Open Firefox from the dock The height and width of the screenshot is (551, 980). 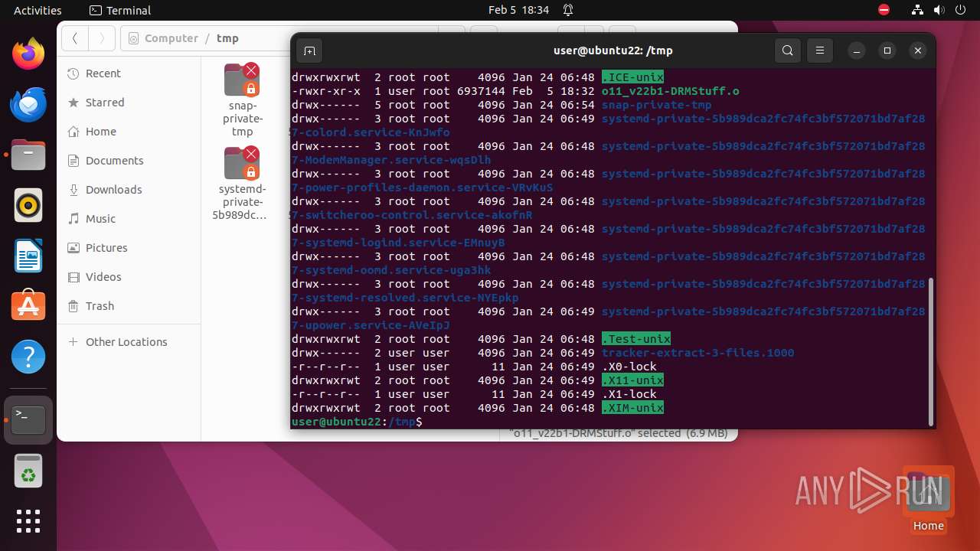coord(28,55)
